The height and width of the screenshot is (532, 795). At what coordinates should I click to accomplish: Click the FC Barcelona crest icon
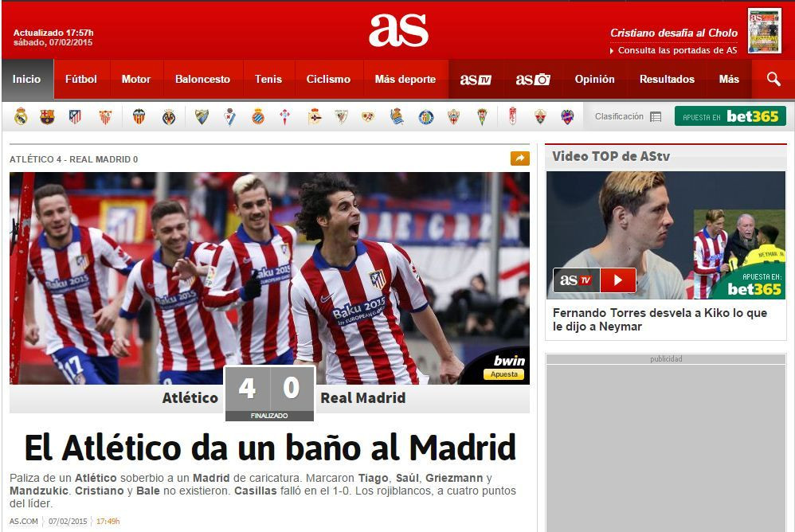[47, 117]
